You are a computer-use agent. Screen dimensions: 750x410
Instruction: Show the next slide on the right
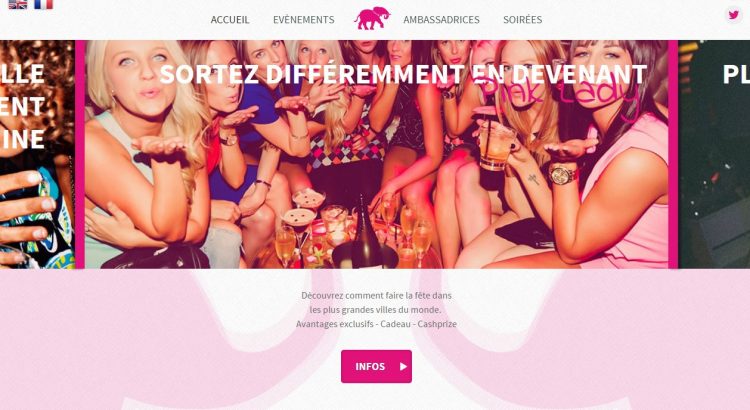tap(714, 154)
